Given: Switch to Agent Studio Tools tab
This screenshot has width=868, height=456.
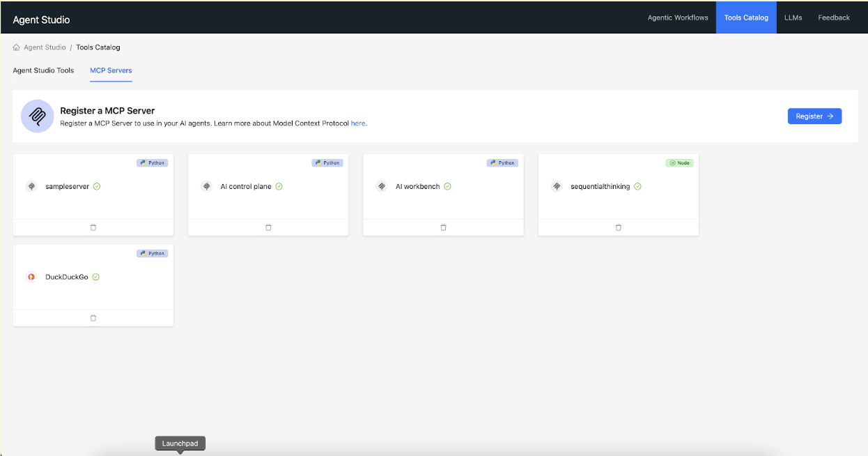Looking at the screenshot, I should click(43, 70).
